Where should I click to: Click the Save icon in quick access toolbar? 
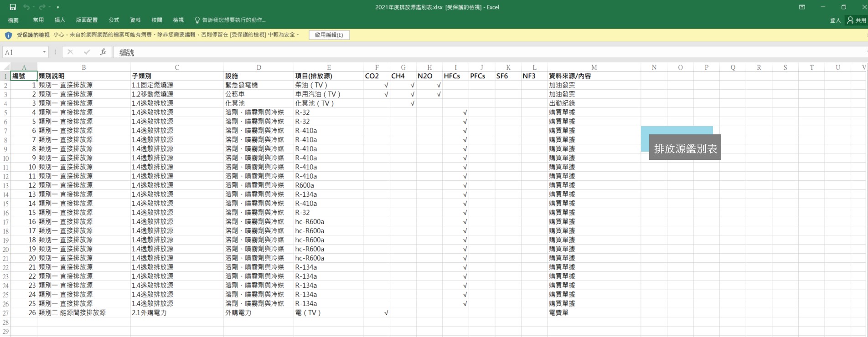tap(13, 7)
